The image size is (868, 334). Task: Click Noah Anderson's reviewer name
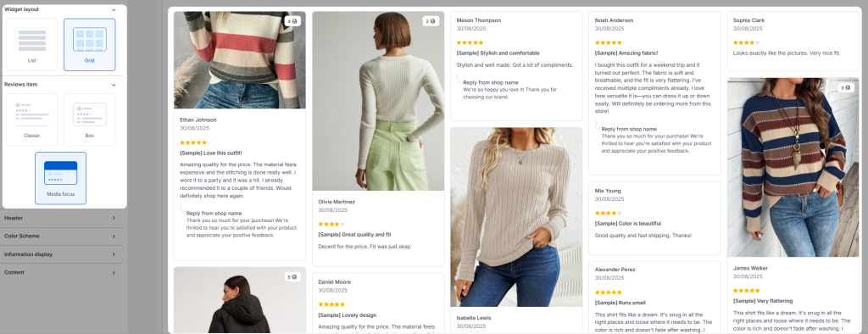coord(614,20)
